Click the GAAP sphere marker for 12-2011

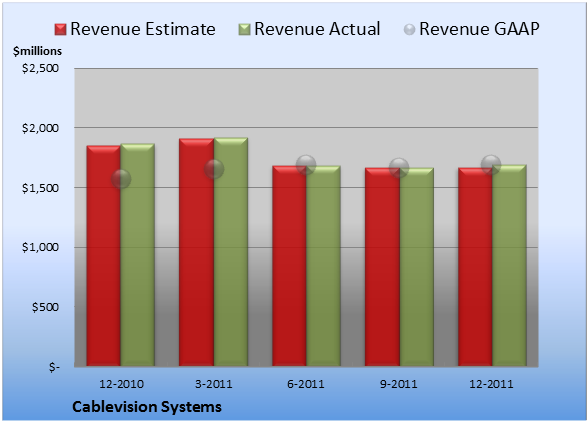tap(491, 164)
